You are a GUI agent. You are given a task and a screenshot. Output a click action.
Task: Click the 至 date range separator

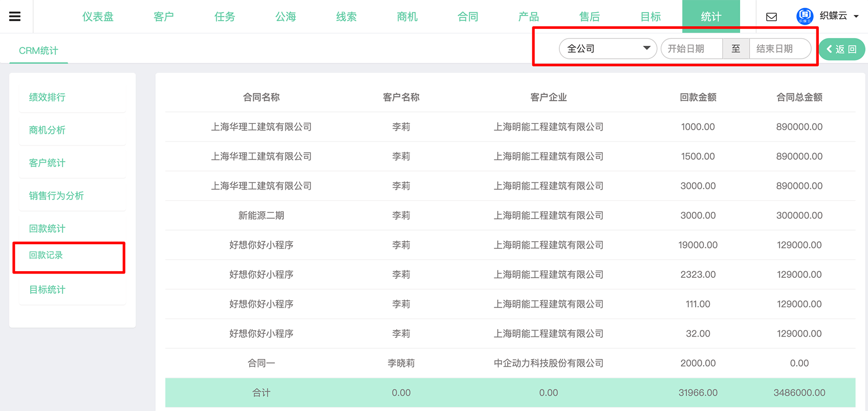point(736,49)
